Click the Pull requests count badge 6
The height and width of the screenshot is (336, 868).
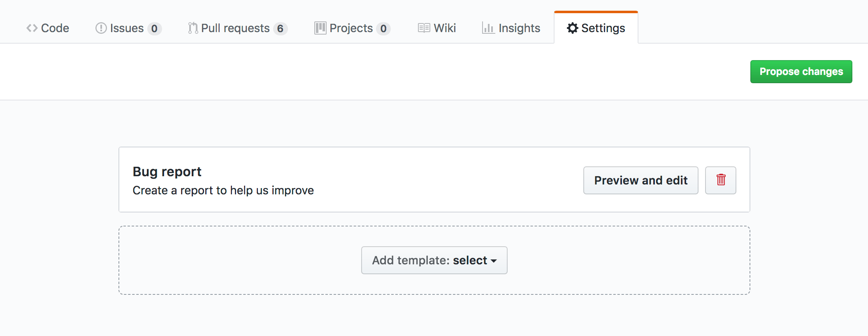pos(280,28)
